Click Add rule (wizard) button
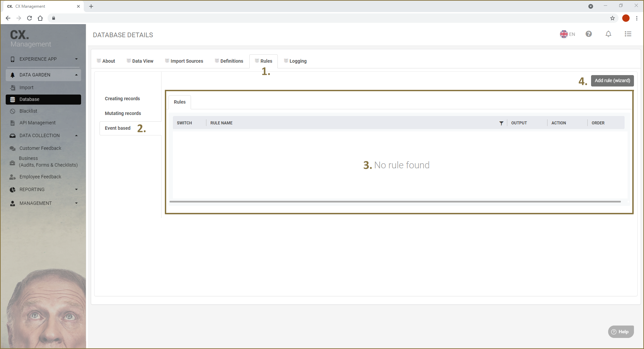 [612, 80]
